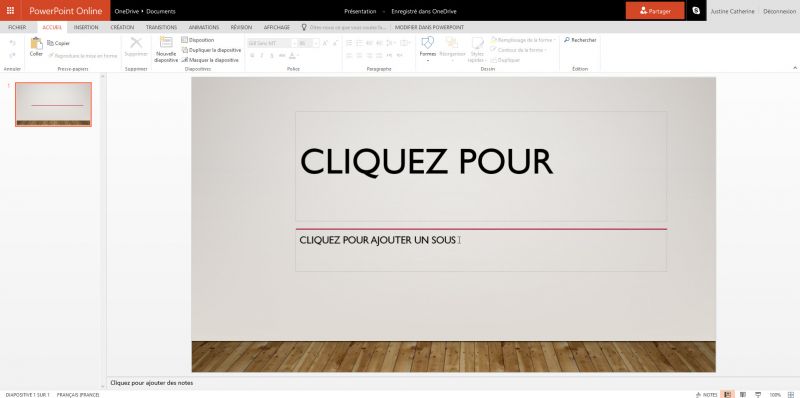
Task: Click the Dupliquer shape option in Dessin
Action: pyautogui.click(x=505, y=60)
